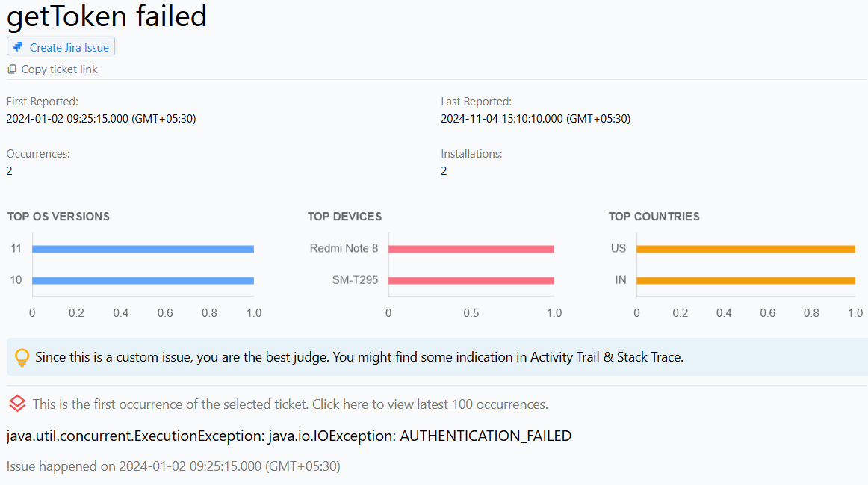Select the orange US country bar
The width and height of the screenshot is (868, 485).
tap(745, 249)
